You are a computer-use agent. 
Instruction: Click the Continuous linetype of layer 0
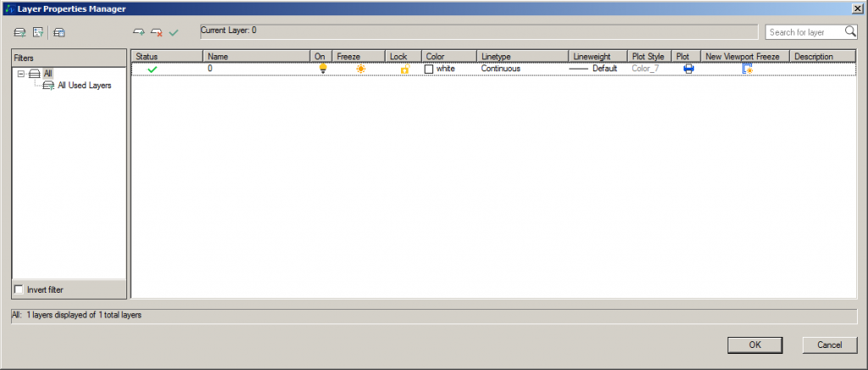click(500, 70)
